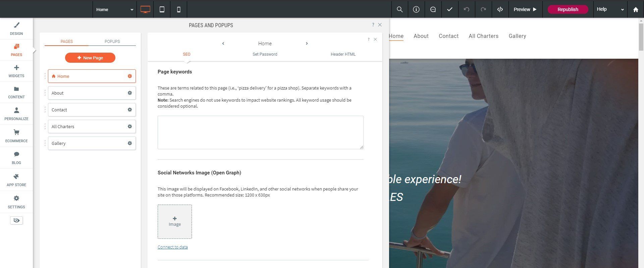Click Contact in site preview navigation
644x268 pixels.
[x=448, y=36]
